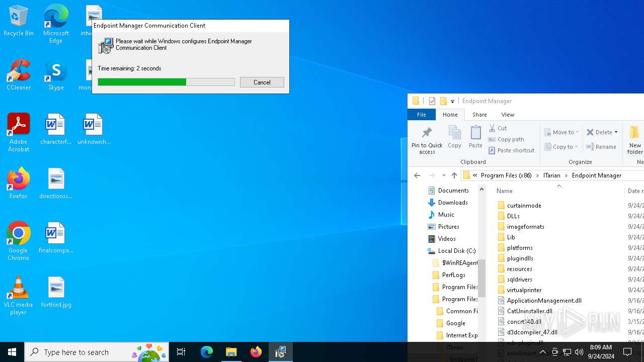Open the Recycle Bin desktop icon
This screenshot has height=362, width=644.
point(19,22)
